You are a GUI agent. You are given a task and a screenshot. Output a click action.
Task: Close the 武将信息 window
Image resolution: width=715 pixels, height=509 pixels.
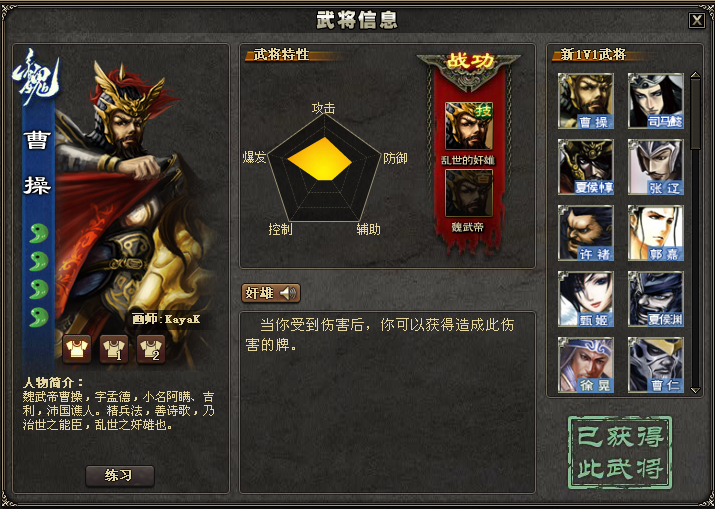(x=696, y=21)
